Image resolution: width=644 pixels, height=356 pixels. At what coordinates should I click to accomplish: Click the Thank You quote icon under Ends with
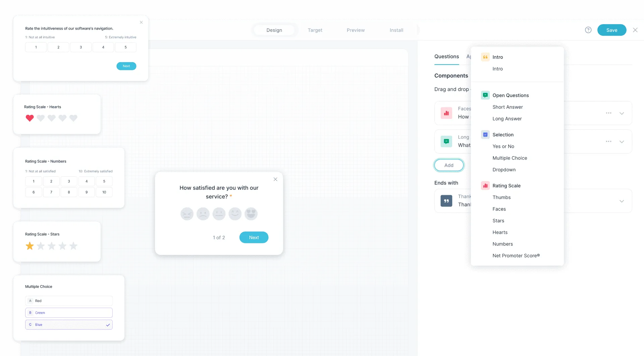[446, 201]
